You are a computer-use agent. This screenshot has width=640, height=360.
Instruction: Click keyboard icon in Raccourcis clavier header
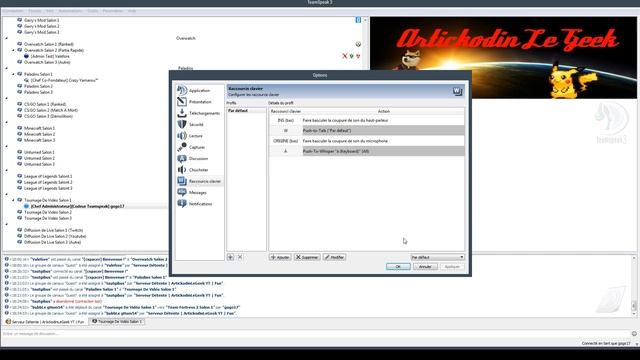pyautogui.click(x=457, y=91)
